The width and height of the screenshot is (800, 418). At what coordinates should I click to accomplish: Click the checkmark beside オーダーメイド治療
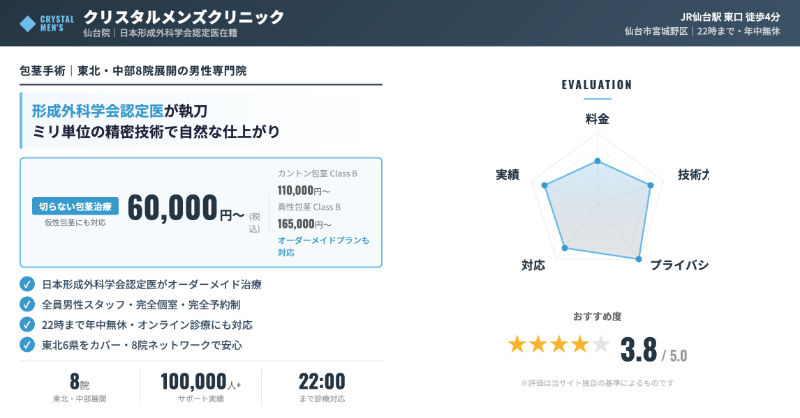[27, 285]
